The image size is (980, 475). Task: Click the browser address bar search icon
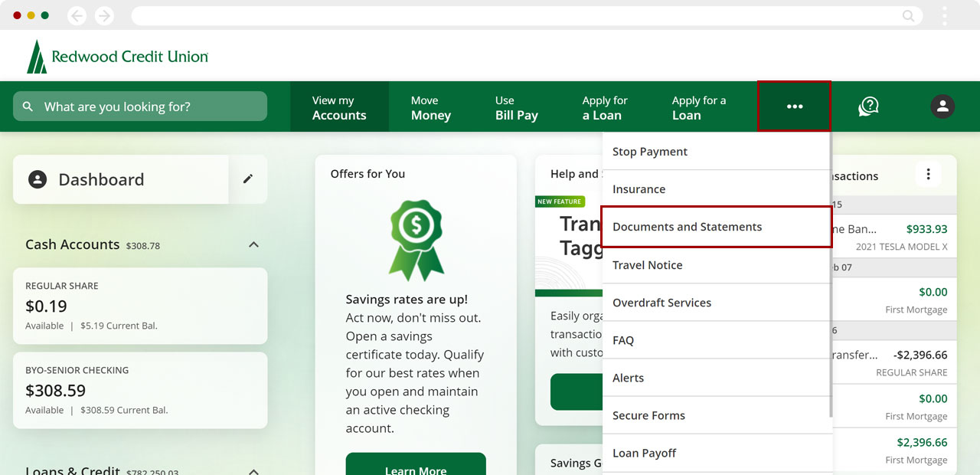click(x=908, y=15)
